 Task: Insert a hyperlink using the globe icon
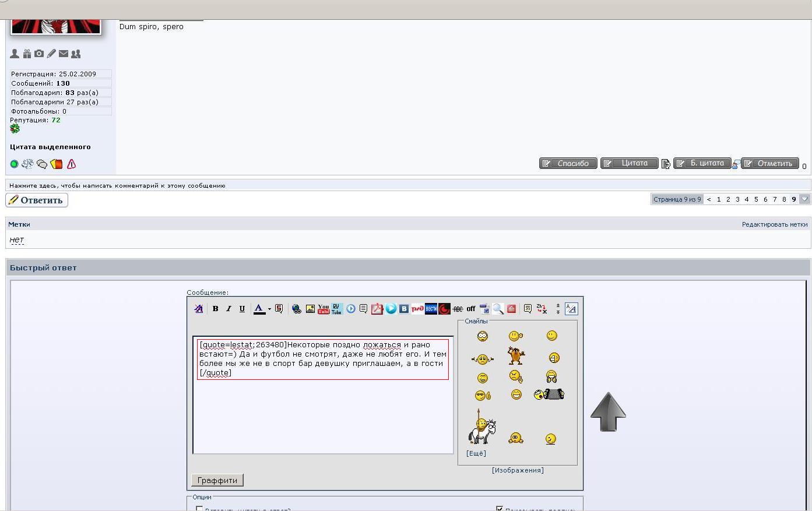[297, 309]
